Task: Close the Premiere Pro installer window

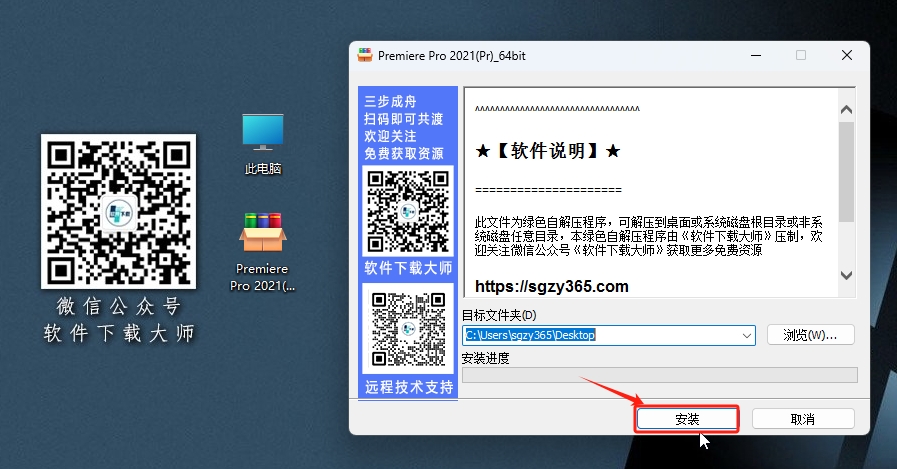Action: tap(847, 55)
